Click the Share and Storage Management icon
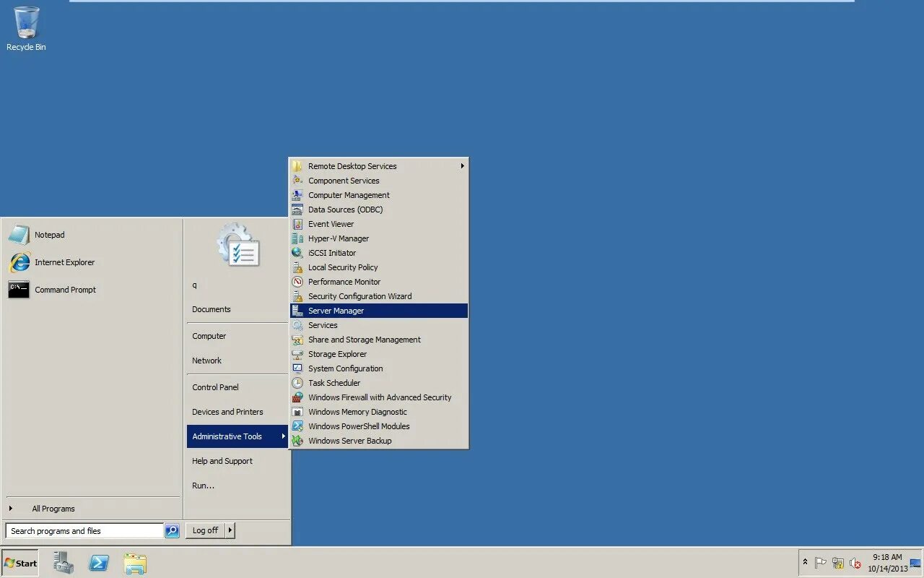 (x=297, y=340)
